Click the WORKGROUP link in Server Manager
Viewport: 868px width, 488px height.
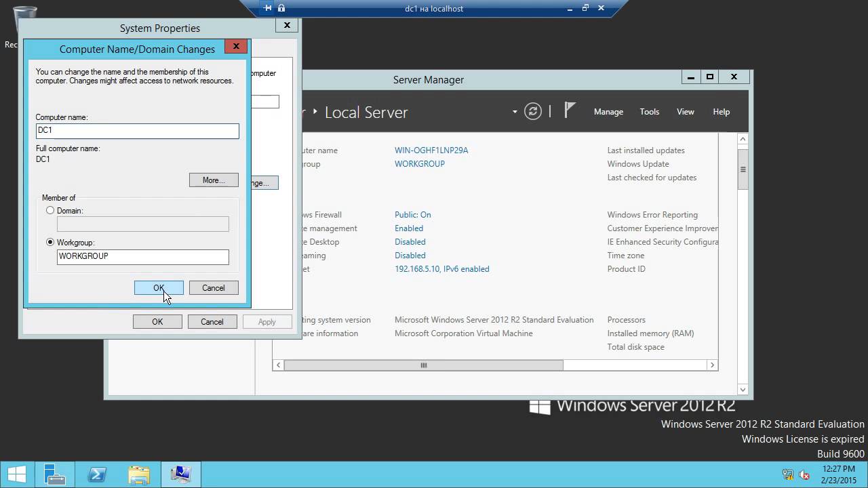(420, 164)
